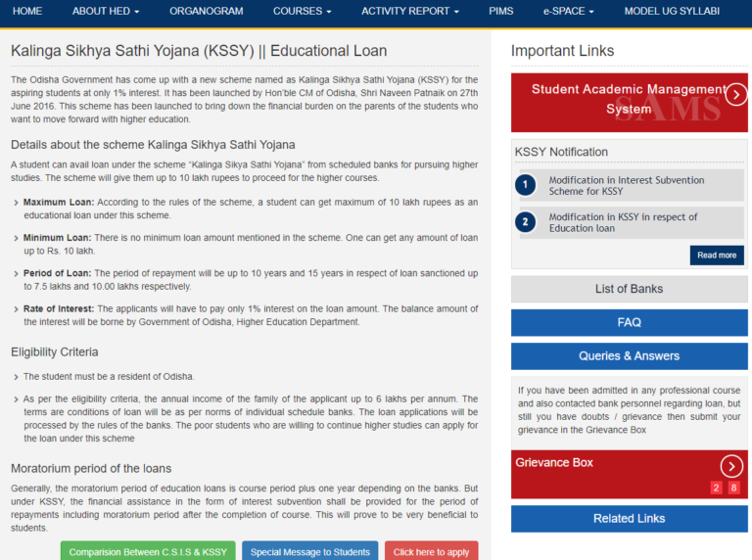This screenshot has height=560, width=752.
Task: Open the e-SPACE dropdown menu
Action: pyautogui.click(x=568, y=11)
